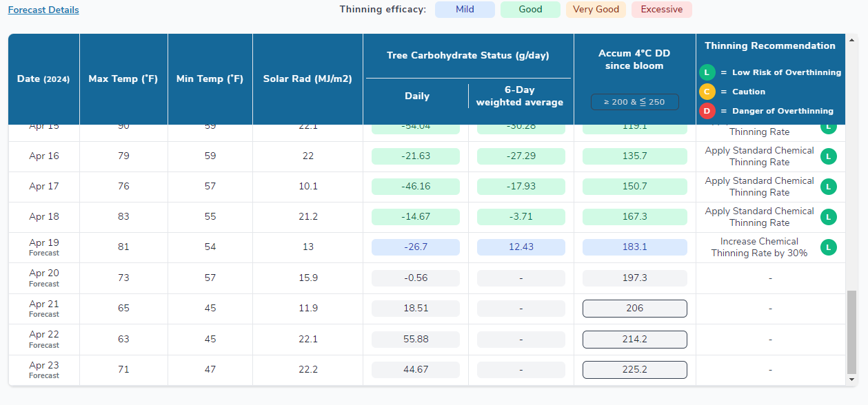The height and width of the screenshot is (405, 868).
Task: Open the Forecast Details link
Action: coord(43,10)
